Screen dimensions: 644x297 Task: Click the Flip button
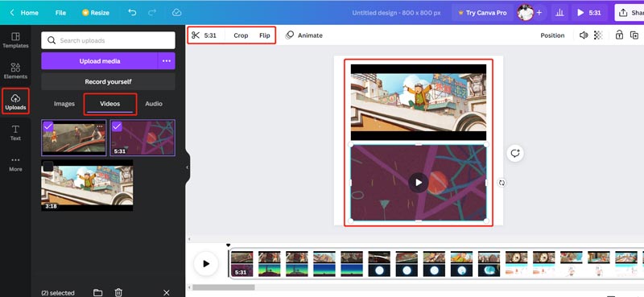[x=265, y=35]
